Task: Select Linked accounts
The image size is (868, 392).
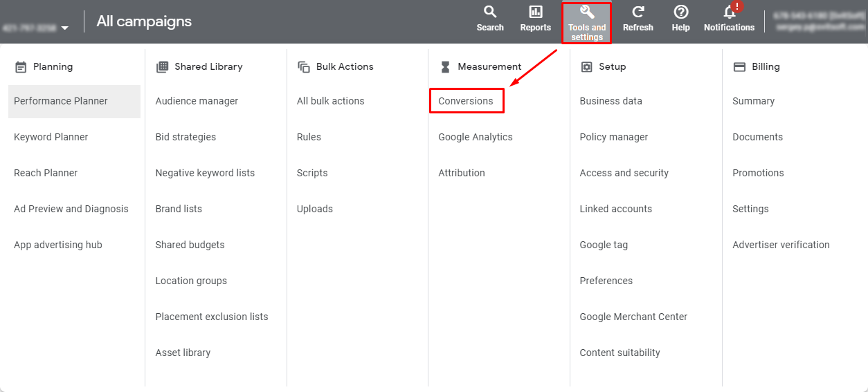Action: [x=616, y=209]
